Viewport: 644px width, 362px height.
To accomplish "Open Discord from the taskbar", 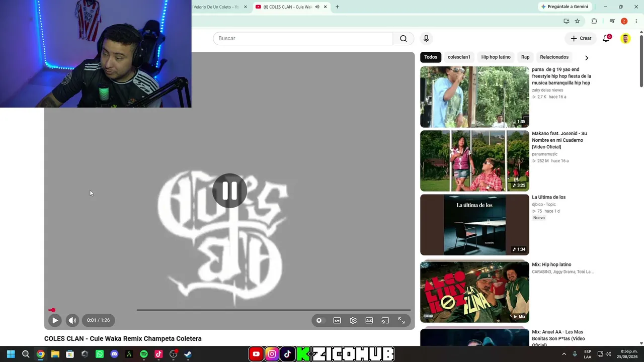I will [x=114, y=354].
